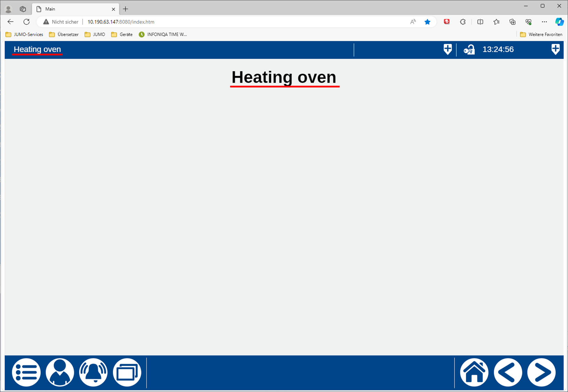The width and height of the screenshot is (568, 392).
Task: Click the user key status icon
Action: [469, 50]
